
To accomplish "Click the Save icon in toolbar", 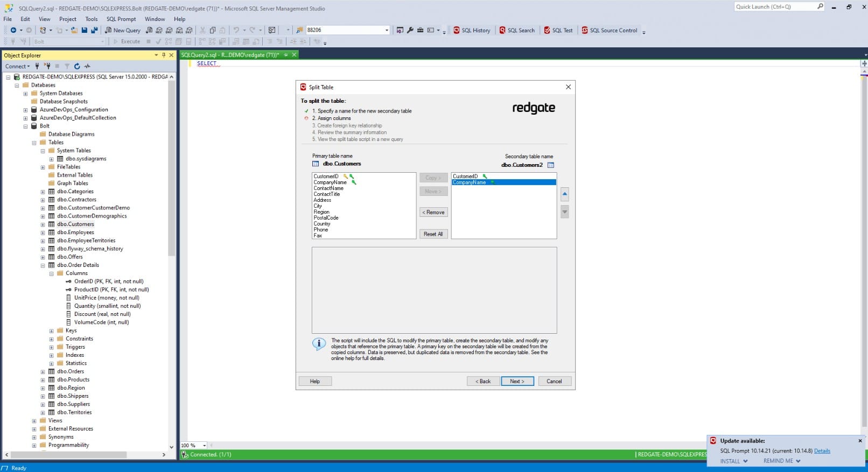I will tap(85, 30).
